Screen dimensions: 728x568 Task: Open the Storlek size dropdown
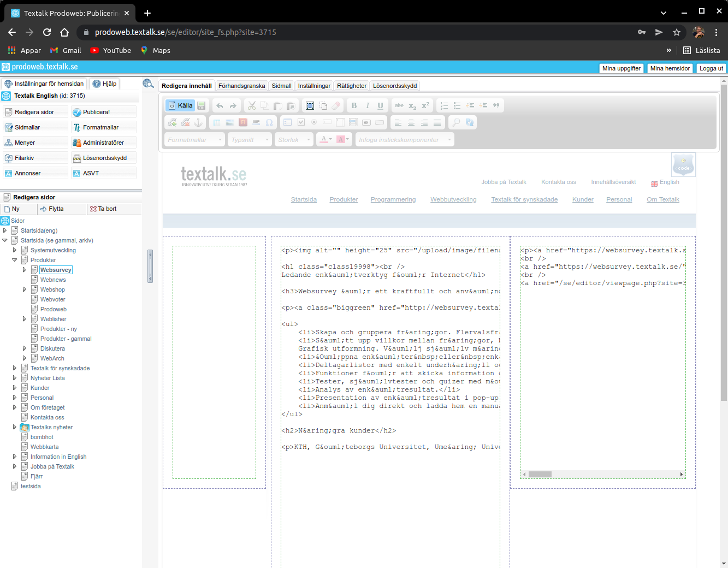click(294, 140)
